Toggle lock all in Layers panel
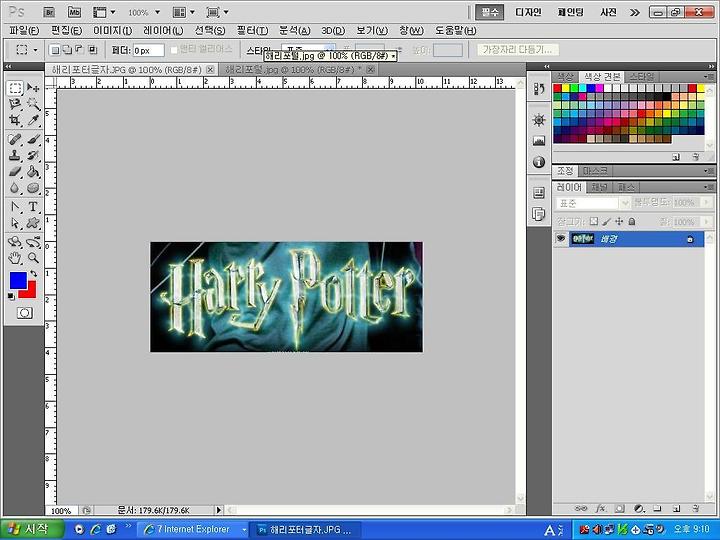 632,222
